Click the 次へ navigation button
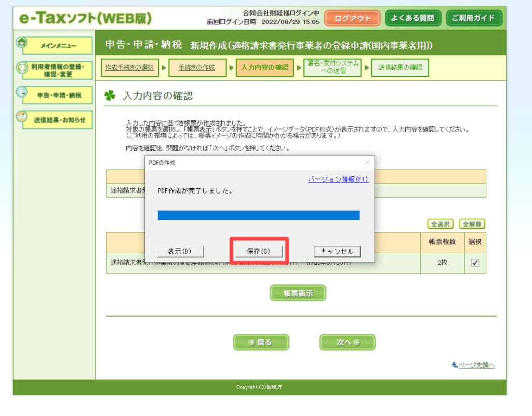This screenshot has width=532, height=416. coord(347,342)
